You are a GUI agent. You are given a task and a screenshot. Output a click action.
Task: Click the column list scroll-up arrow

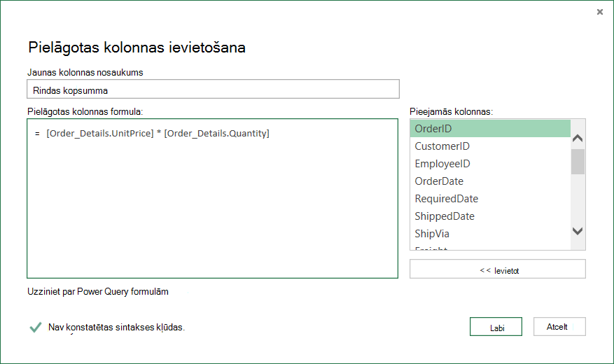[578, 138]
